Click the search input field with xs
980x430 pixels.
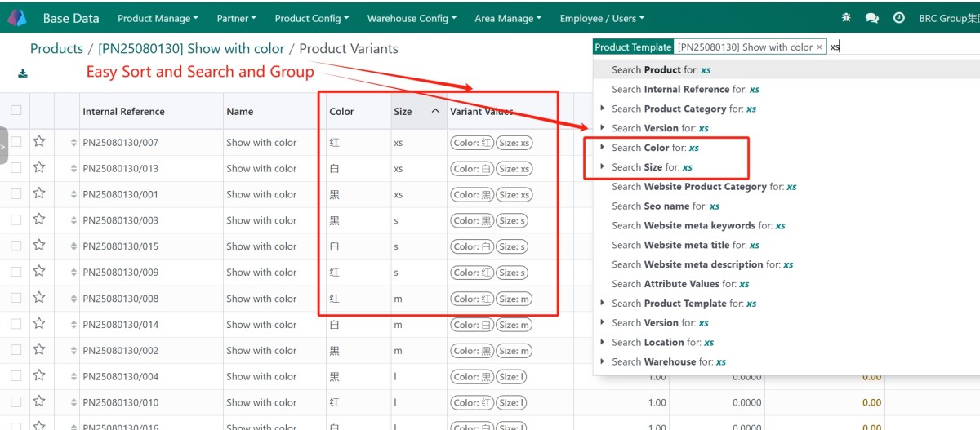tap(898, 47)
